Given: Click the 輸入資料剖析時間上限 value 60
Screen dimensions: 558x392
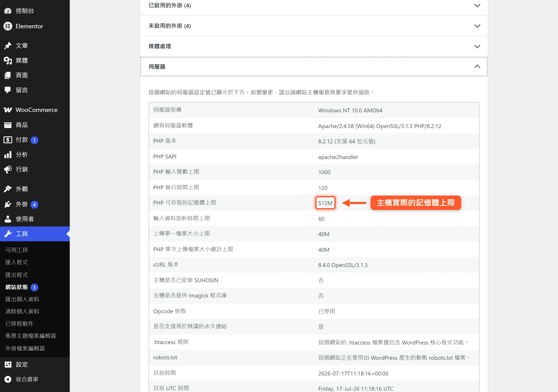Looking at the screenshot, I should (x=321, y=219).
